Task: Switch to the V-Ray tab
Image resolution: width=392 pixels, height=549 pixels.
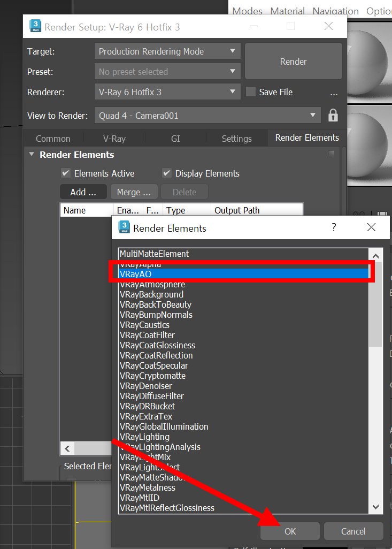Action: [114, 139]
